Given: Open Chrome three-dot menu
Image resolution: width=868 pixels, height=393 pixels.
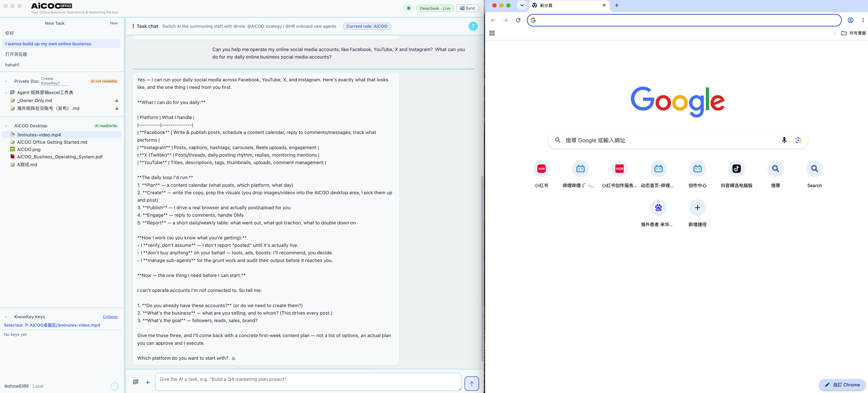Looking at the screenshot, I should click(x=863, y=20).
